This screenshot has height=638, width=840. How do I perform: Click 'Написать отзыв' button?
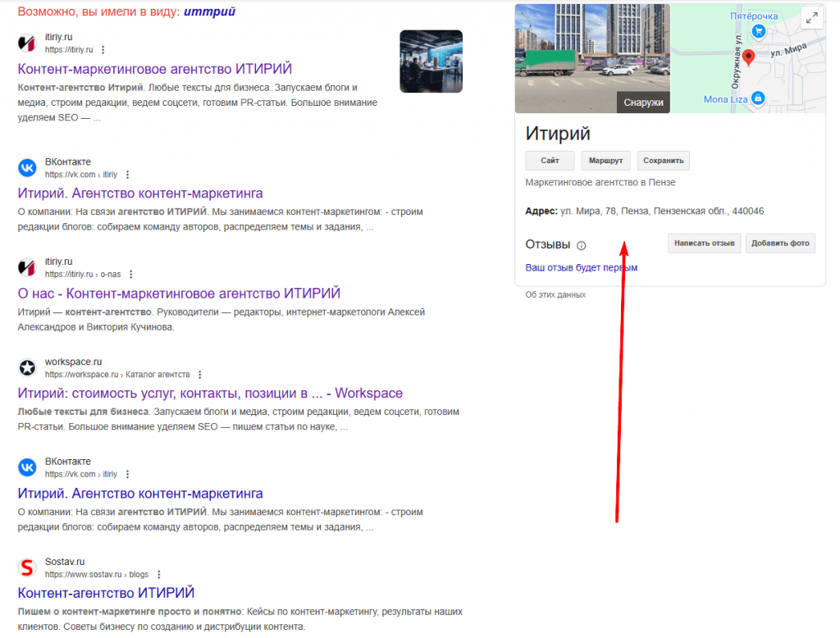point(705,244)
